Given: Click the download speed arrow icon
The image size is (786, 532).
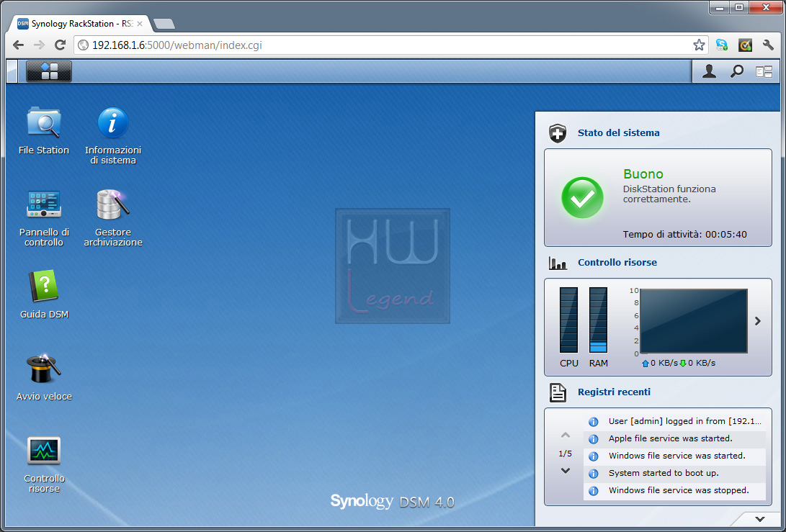Looking at the screenshot, I should 683,363.
